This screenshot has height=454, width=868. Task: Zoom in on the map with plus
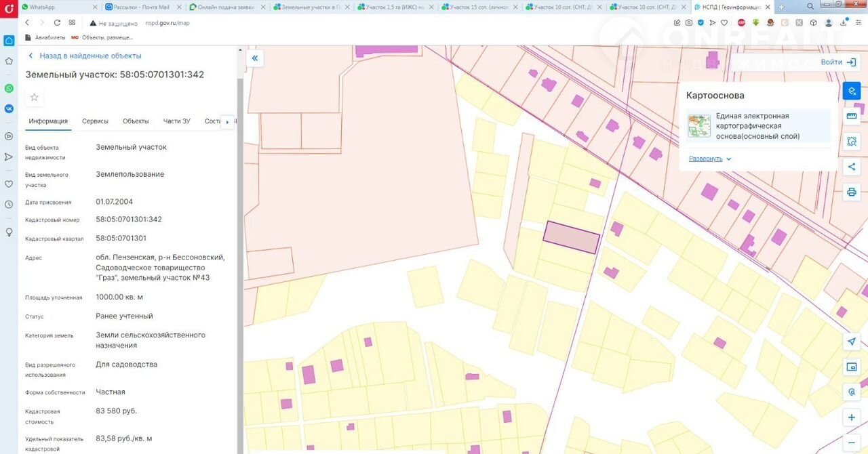pos(852,417)
